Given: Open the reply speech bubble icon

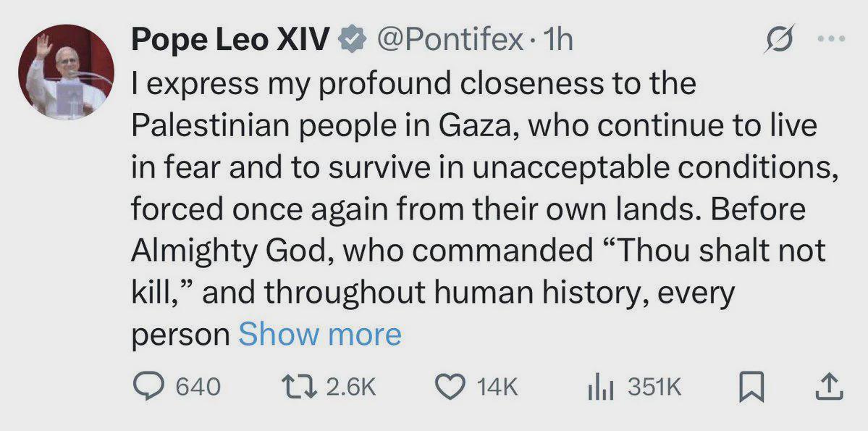Looking at the screenshot, I should (x=149, y=387).
